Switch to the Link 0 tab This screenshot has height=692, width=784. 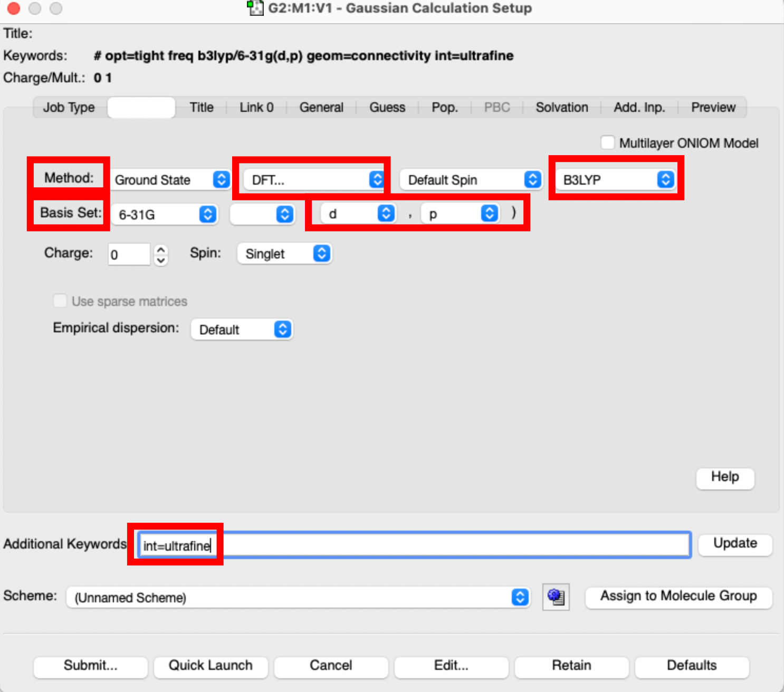click(x=256, y=107)
